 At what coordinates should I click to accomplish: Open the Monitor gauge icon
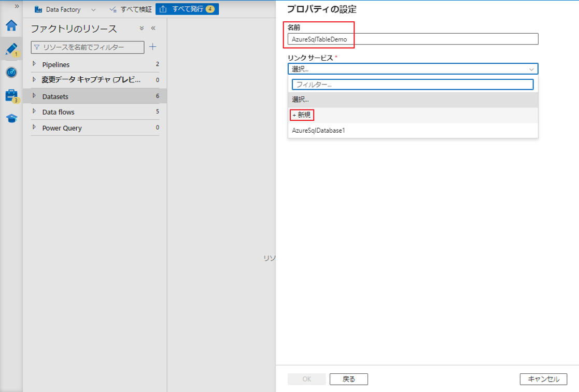coord(11,73)
